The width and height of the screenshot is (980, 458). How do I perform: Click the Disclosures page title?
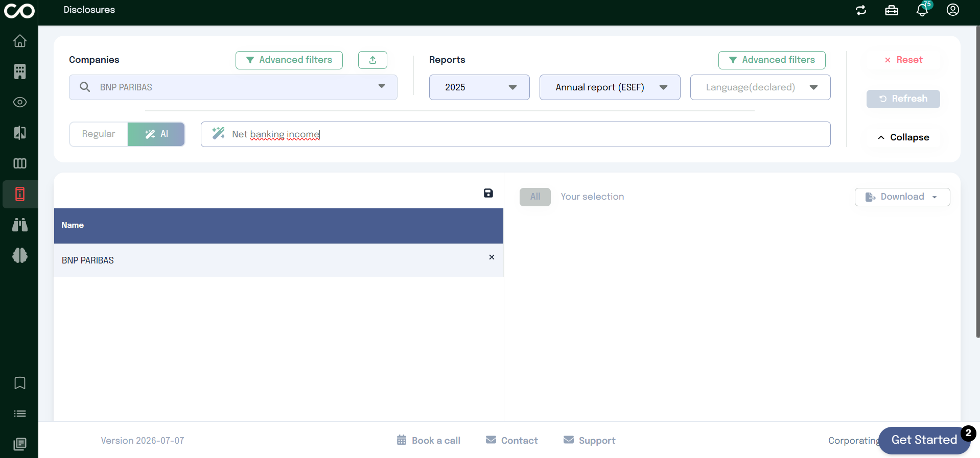[89, 10]
